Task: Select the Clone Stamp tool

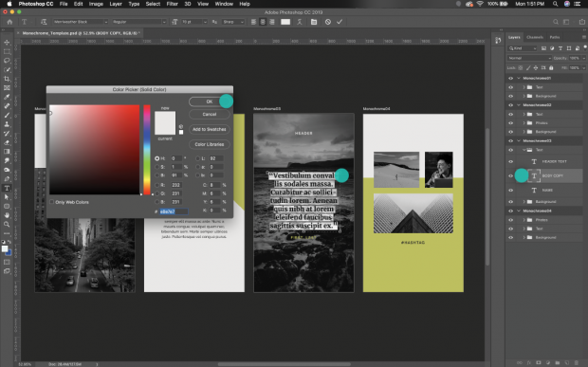Action: tap(7, 124)
